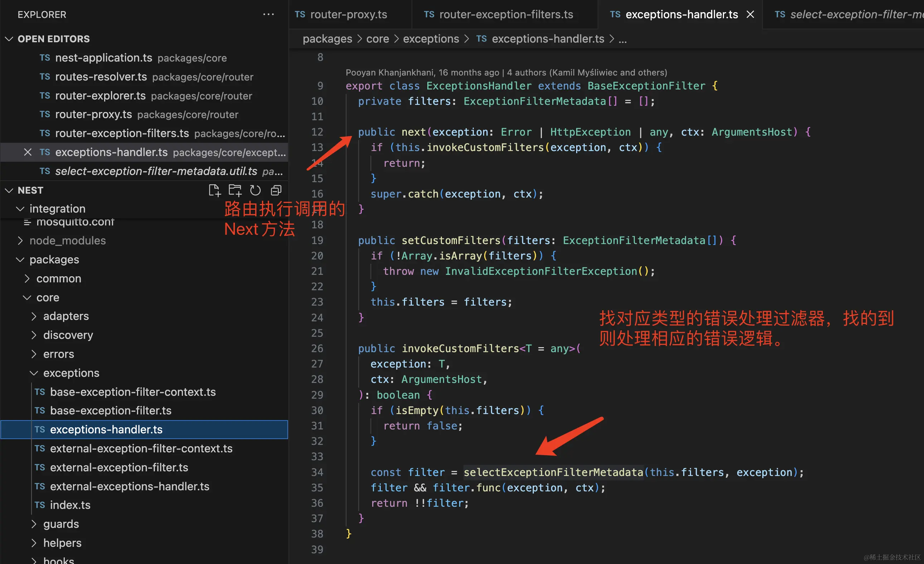Open routes-resolver.ts from open editors
The image size is (924, 564).
coord(144,77)
